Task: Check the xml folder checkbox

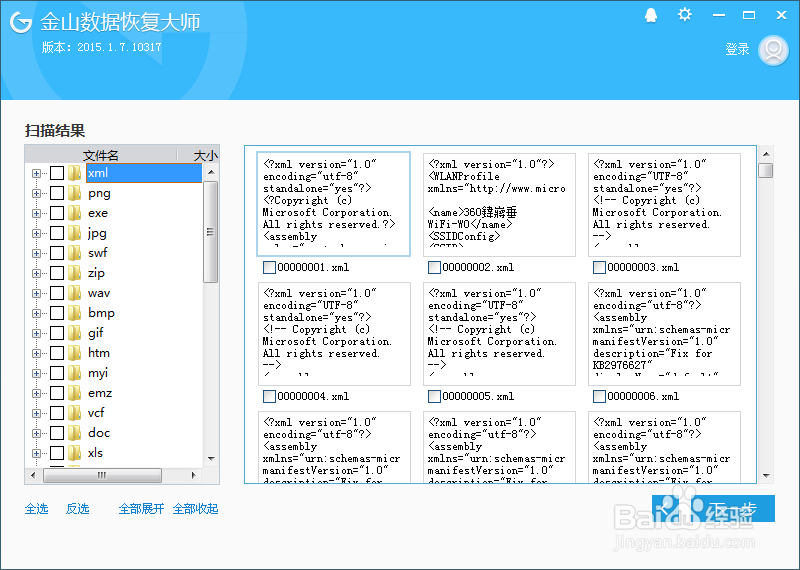Action: pos(57,173)
